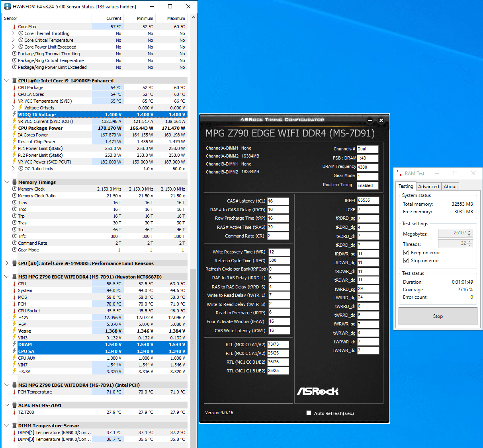Enable Auto Refresh(sec.) checkbox
This screenshot has width=483, height=448.
tap(309, 413)
